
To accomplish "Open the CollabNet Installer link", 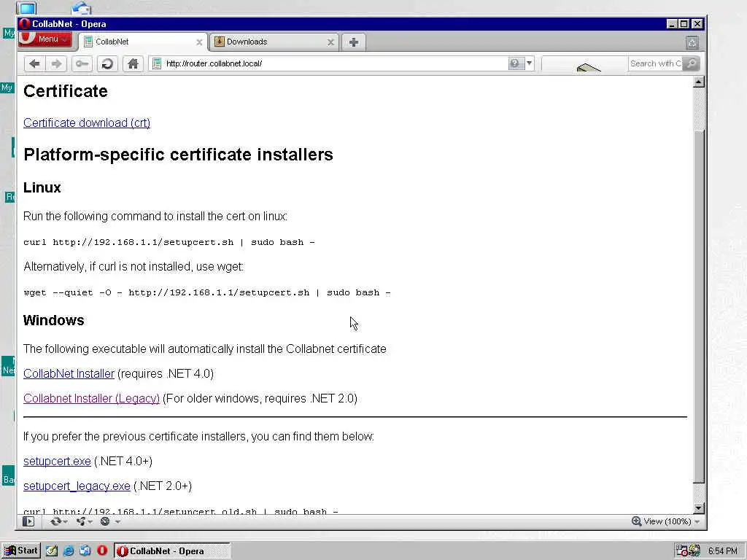I will point(69,374).
